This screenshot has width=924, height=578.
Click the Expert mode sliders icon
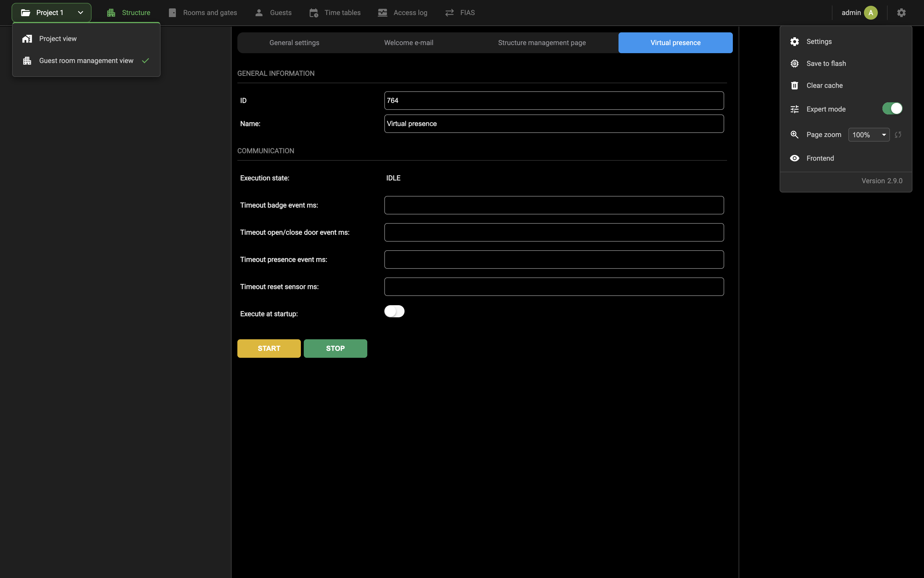tap(794, 109)
